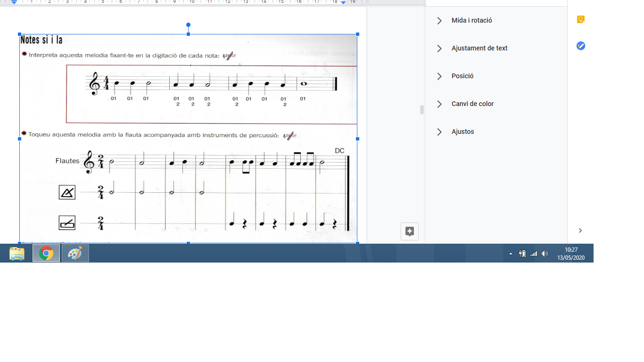The image size is (644, 362).
Task: Click the volume speaker icon in system tray
Action: point(545,254)
